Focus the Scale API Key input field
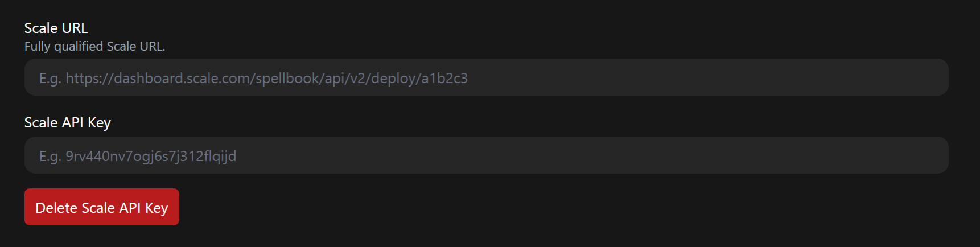The image size is (980, 247). (x=486, y=155)
